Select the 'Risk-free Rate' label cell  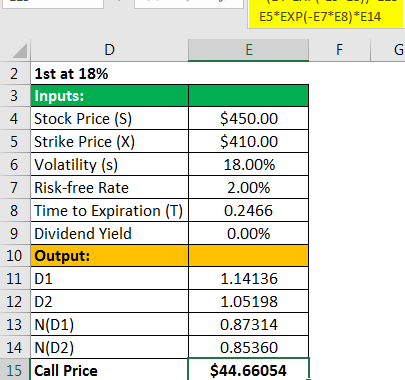coord(109,187)
